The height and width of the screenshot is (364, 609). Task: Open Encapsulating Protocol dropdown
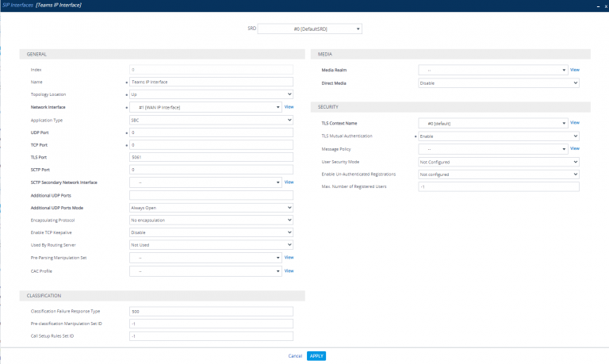click(211, 220)
